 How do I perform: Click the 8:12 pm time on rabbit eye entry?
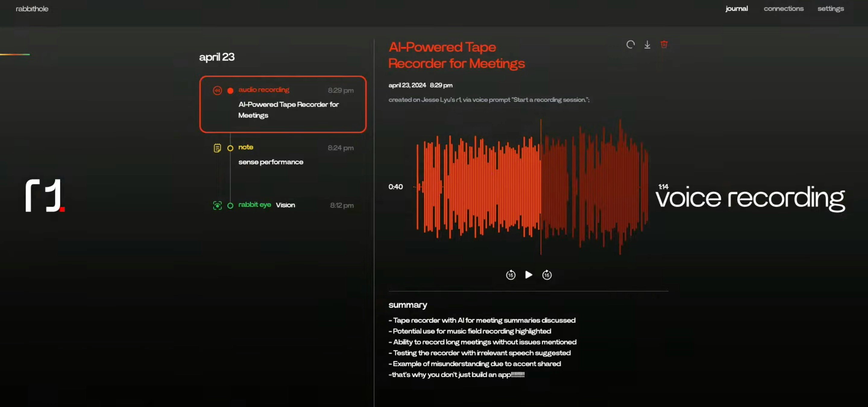tap(342, 205)
